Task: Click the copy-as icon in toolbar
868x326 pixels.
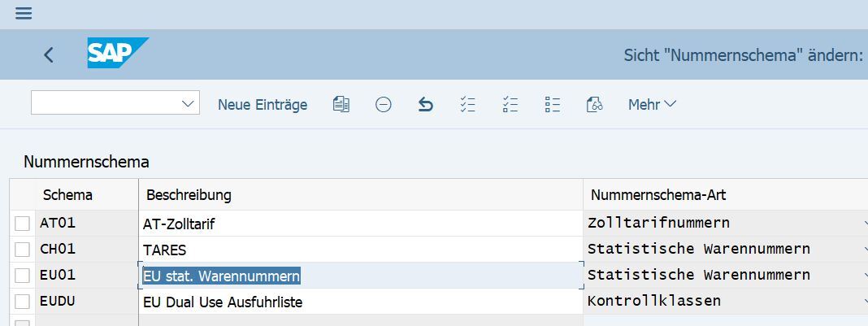Action: [x=341, y=104]
